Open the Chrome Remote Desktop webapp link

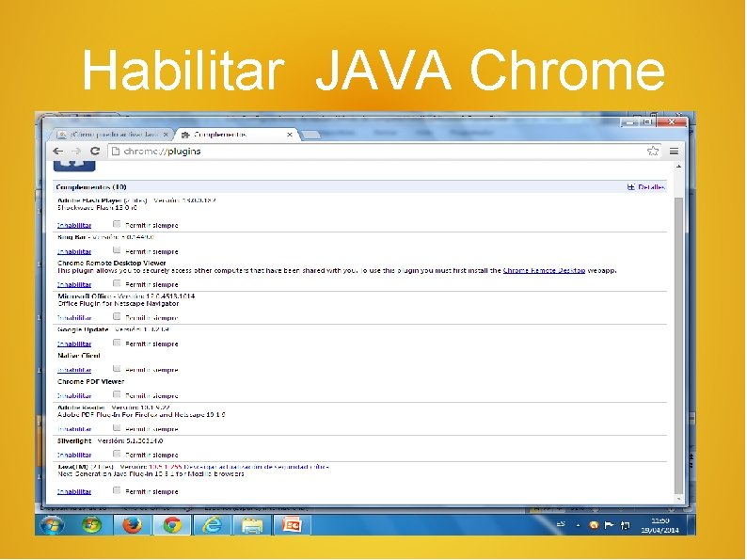pyautogui.click(x=544, y=271)
